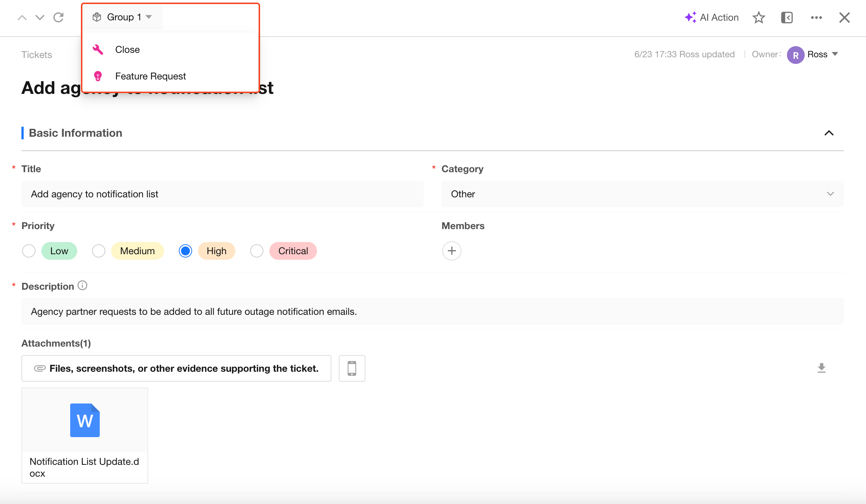866x504 pixels.
Task: Click the Description info icon
Action: pyautogui.click(x=82, y=286)
